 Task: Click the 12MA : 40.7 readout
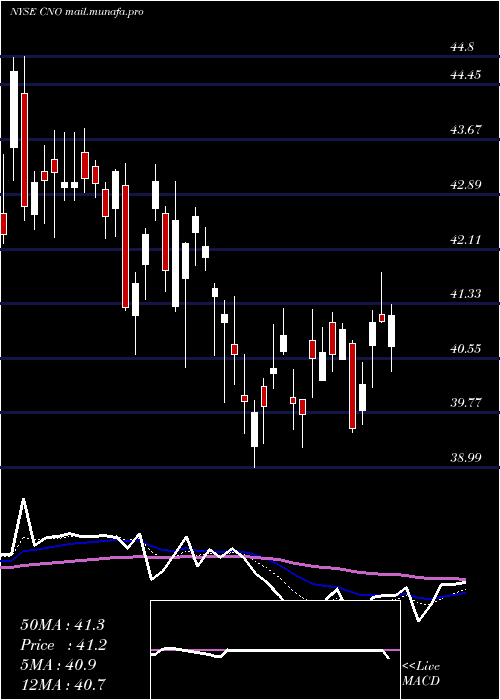coord(62,683)
